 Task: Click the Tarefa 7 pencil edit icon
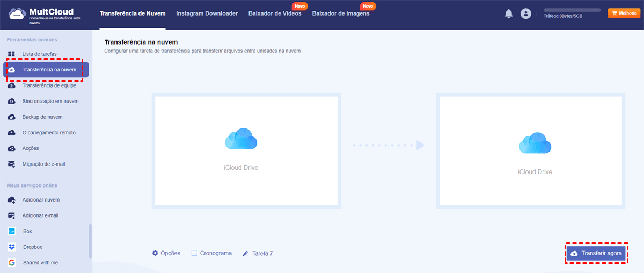pos(246,253)
